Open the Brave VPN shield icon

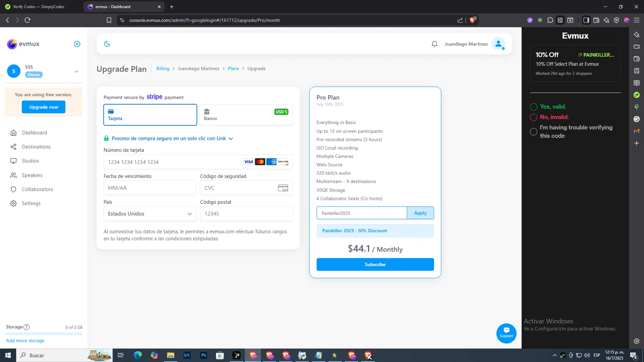[x=617, y=20]
